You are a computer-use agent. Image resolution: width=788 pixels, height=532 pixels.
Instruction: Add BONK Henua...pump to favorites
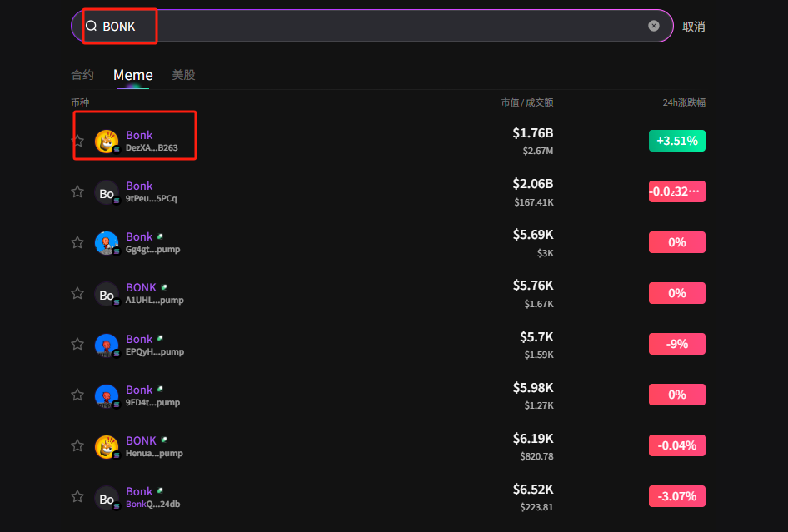(x=77, y=445)
